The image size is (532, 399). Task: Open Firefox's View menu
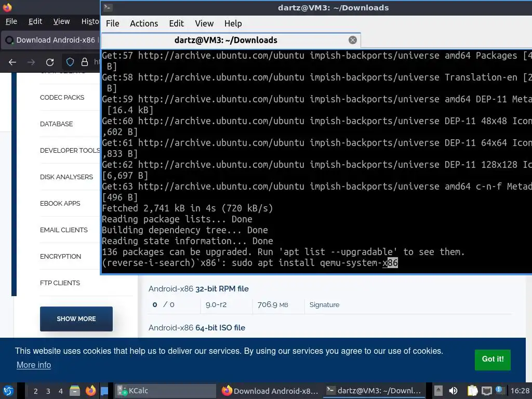point(61,21)
